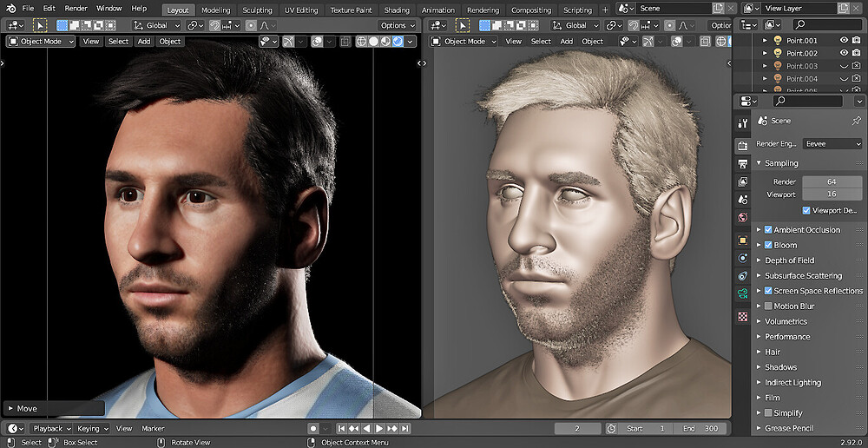This screenshot has width=868, height=448.
Task: Expand Point.001 in the outliner
Action: coord(765,40)
